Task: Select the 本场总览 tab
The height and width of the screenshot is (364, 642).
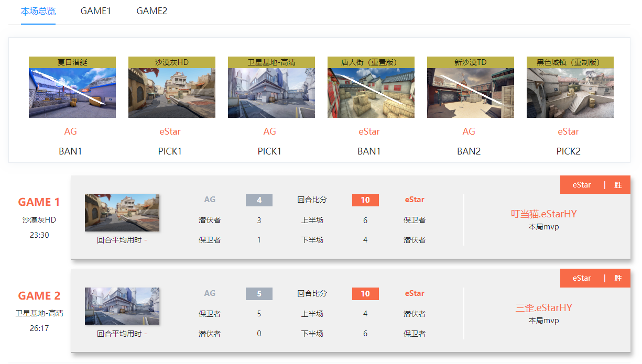Action: [x=38, y=10]
